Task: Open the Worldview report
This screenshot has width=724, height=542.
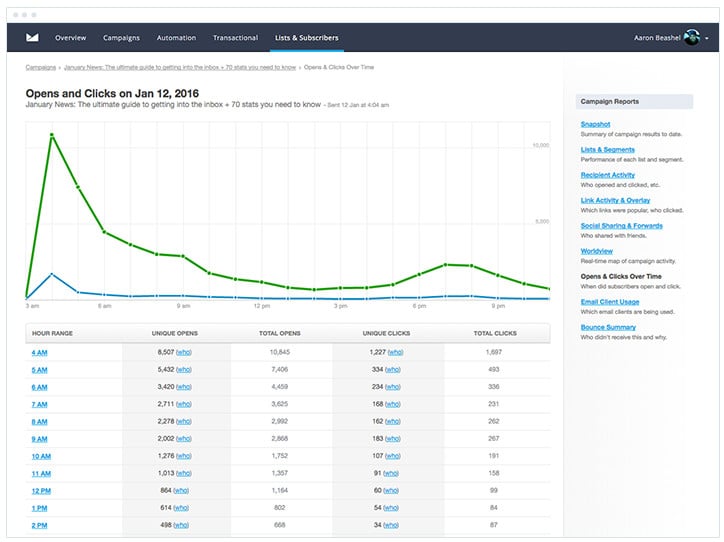Action: [x=597, y=251]
